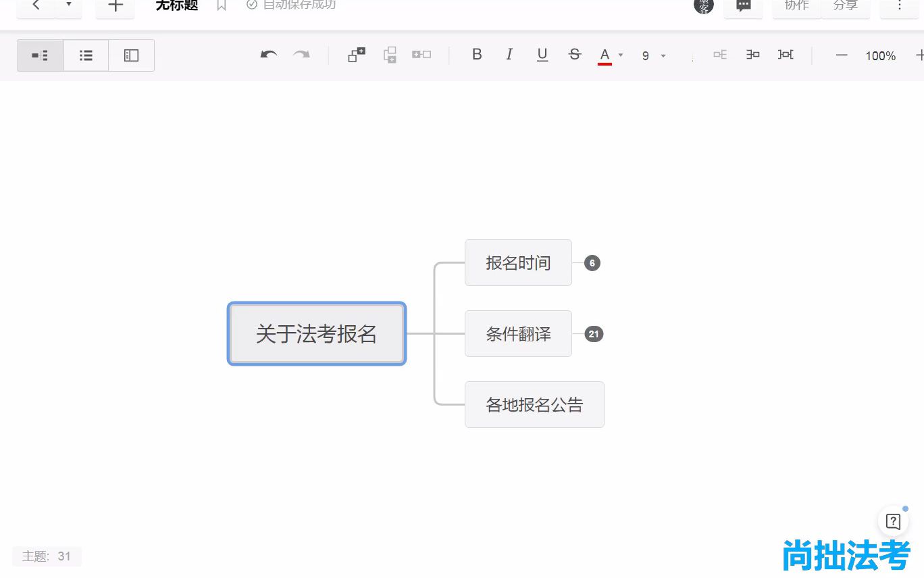Click the expand one level branch icon
Screen dimensions: 924x578
(x=720, y=55)
